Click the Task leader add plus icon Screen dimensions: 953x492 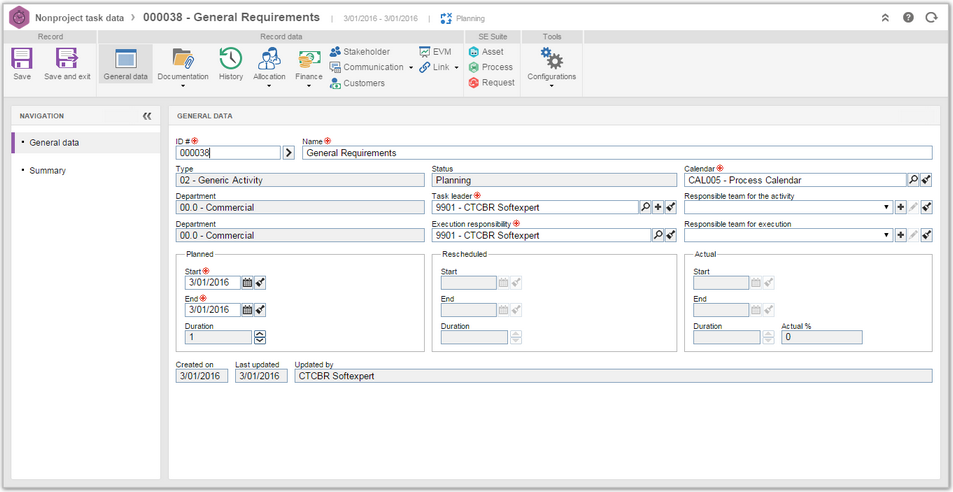pyautogui.click(x=658, y=207)
